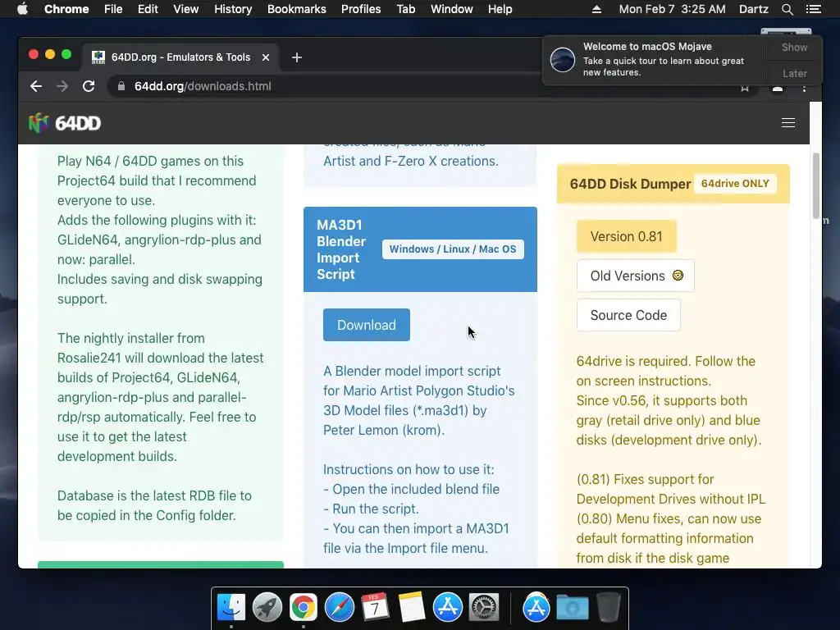This screenshot has width=840, height=630.
Task: Open the Chrome app menu
Action: 66,9
